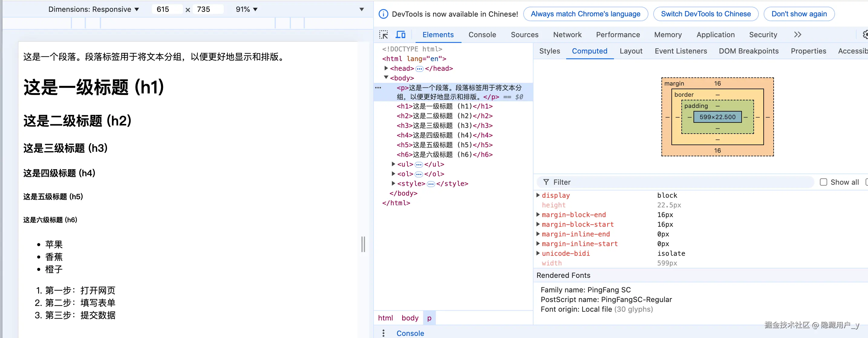Click the info icon in the language banner
The height and width of the screenshot is (338, 868).
click(x=383, y=14)
